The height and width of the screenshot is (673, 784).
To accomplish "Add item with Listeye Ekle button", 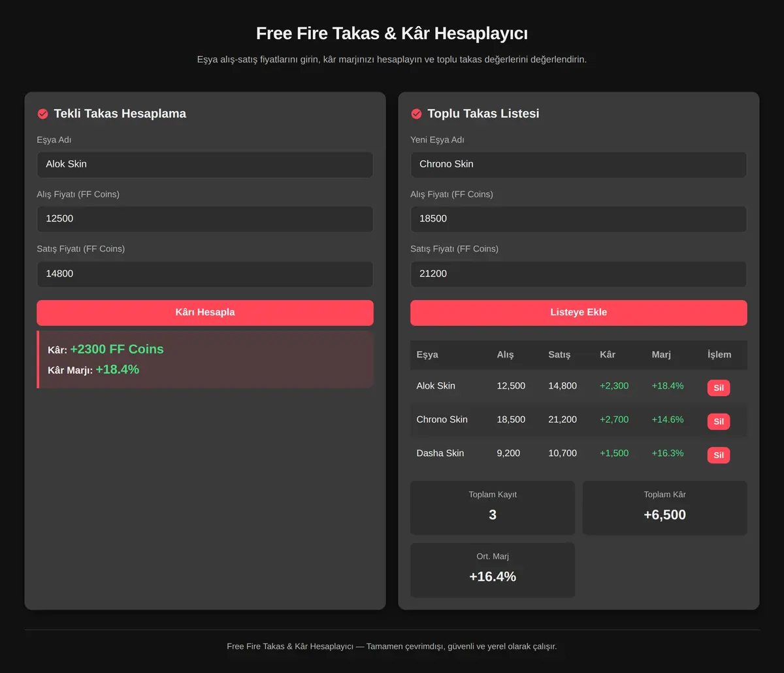I will 579,312.
